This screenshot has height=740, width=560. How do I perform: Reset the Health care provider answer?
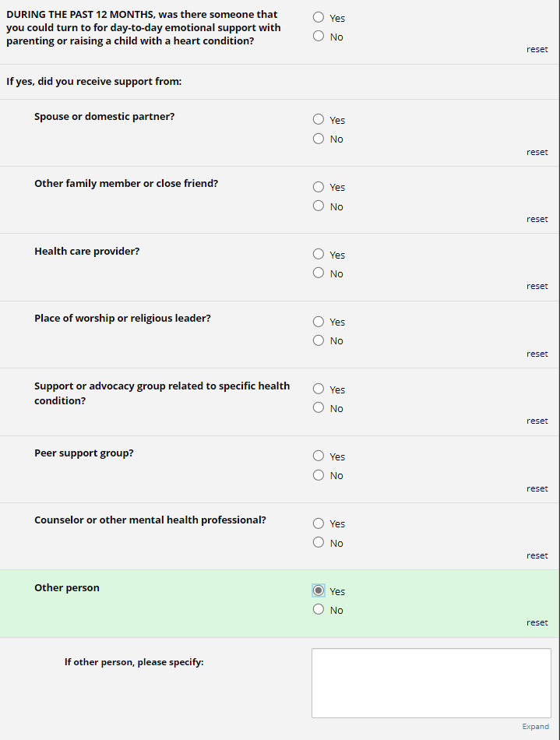pos(537,286)
